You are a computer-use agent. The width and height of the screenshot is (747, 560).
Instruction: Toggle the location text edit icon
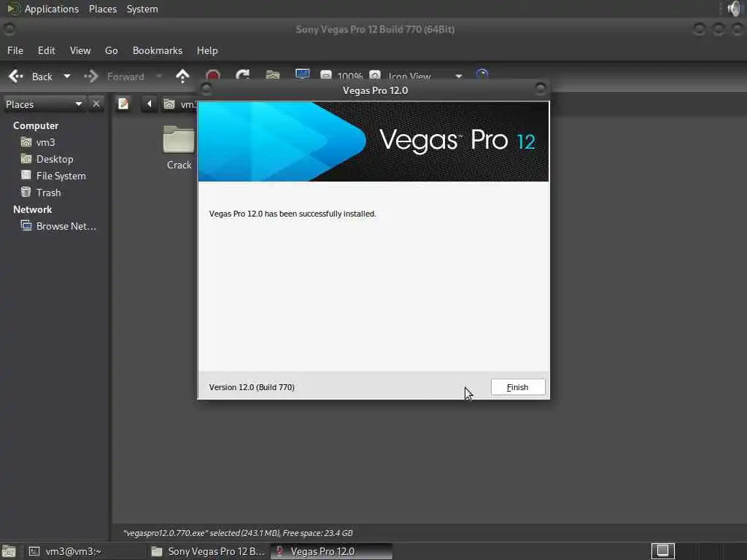tap(123, 104)
